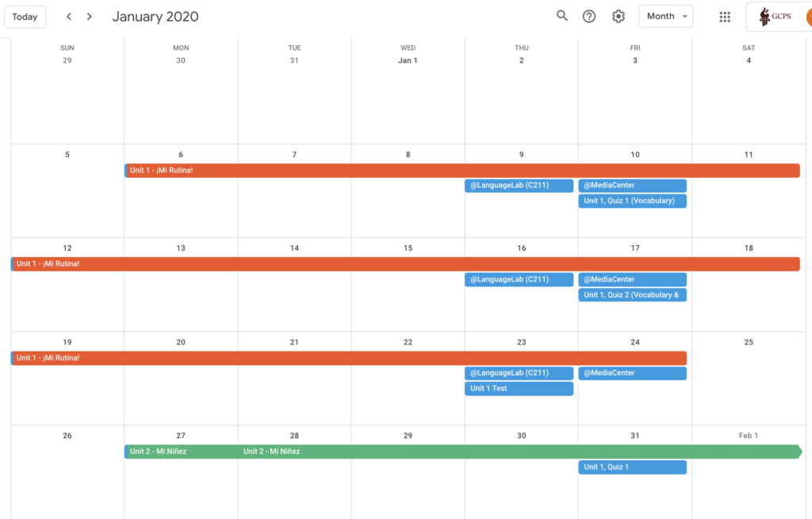Open Unit 1 Test event on Jan 23
The width and height of the screenshot is (812, 519).
[x=519, y=389]
